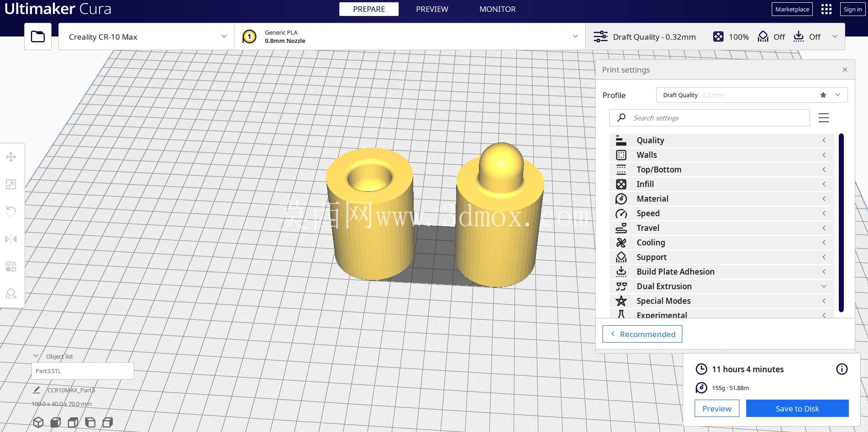The height and width of the screenshot is (432, 868).
Task: Expand the Build Plate Adhesion category
Action: click(x=722, y=272)
